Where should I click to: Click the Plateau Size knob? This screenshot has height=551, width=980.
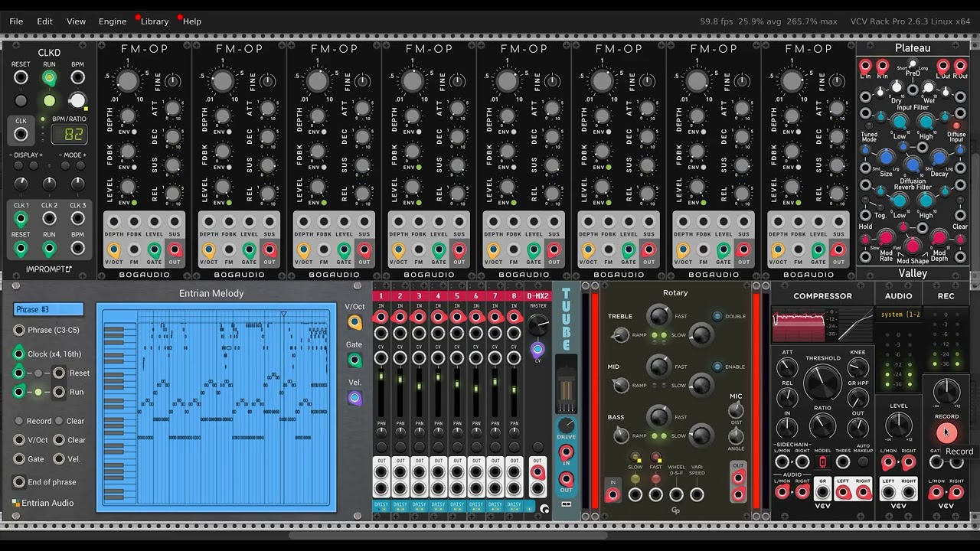886,158
